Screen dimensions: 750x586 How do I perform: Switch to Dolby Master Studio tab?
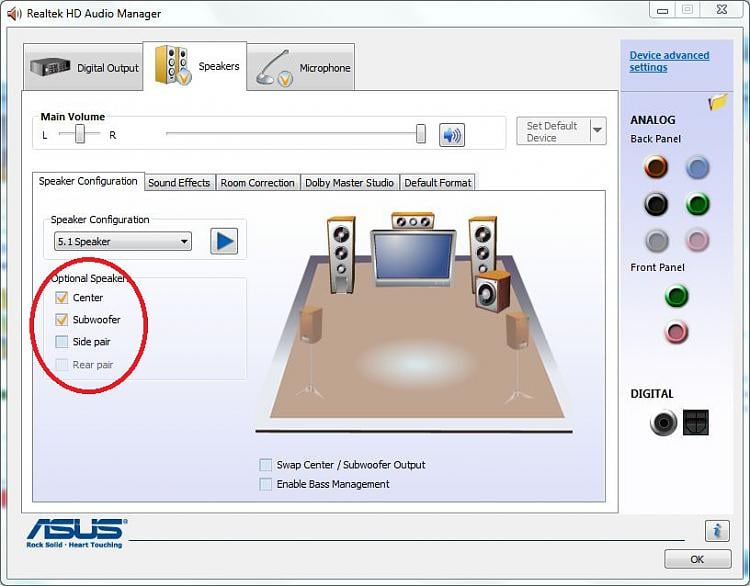[x=350, y=183]
